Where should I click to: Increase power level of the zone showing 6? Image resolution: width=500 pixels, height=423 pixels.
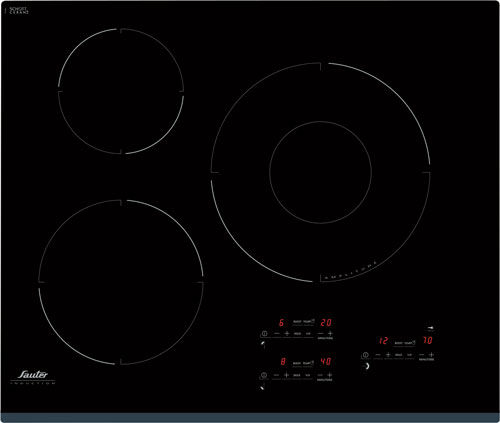[287, 333]
